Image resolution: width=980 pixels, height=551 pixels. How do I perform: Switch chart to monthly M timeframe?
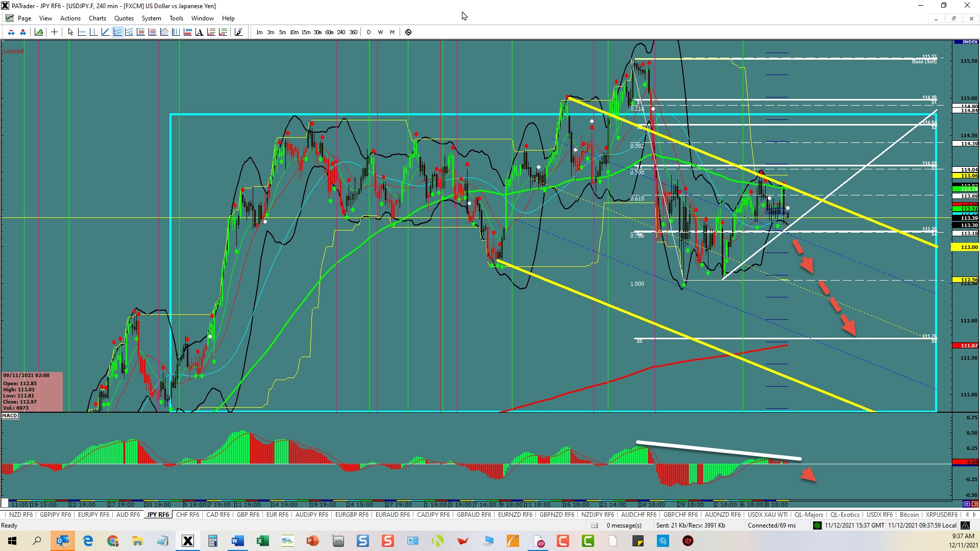point(392,32)
